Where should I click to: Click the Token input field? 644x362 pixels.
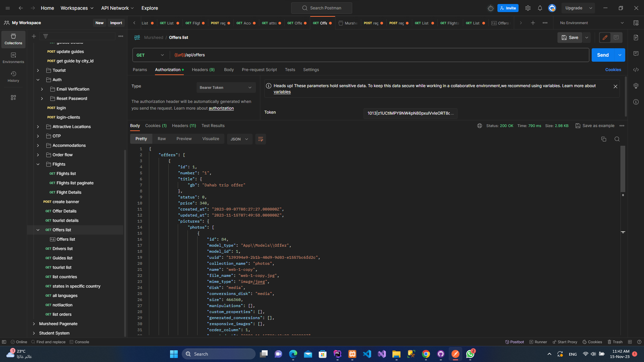(x=410, y=113)
